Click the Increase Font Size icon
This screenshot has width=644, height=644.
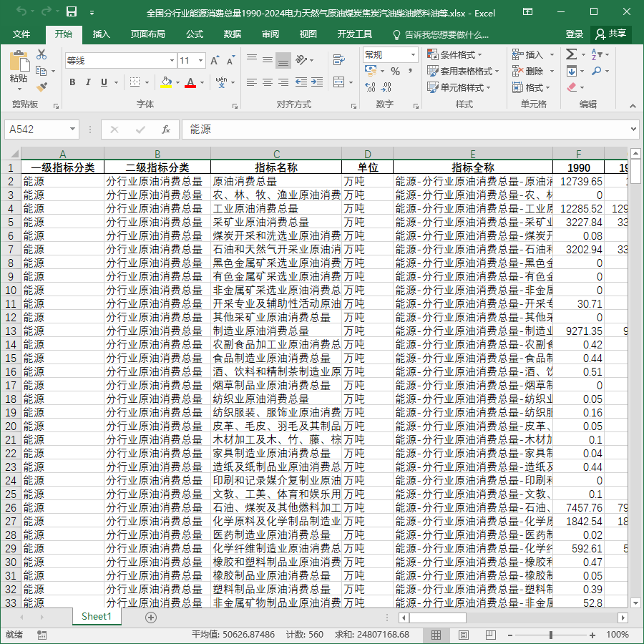tap(215, 61)
